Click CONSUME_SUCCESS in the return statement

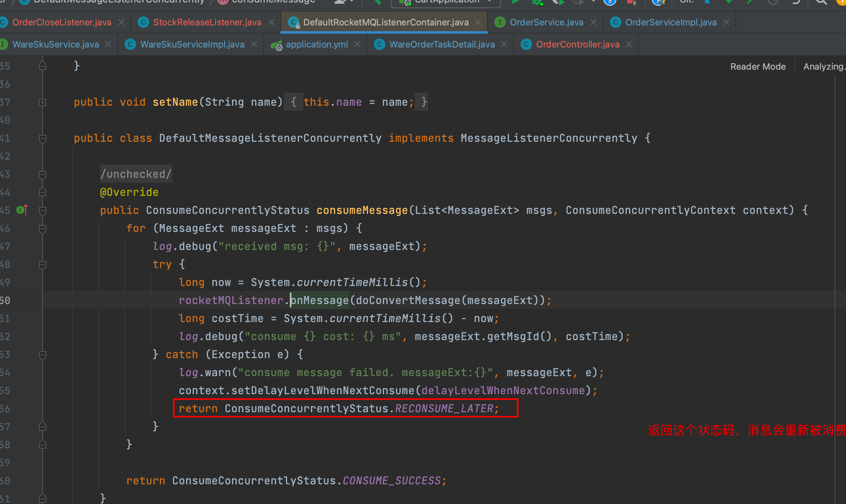point(392,481)
